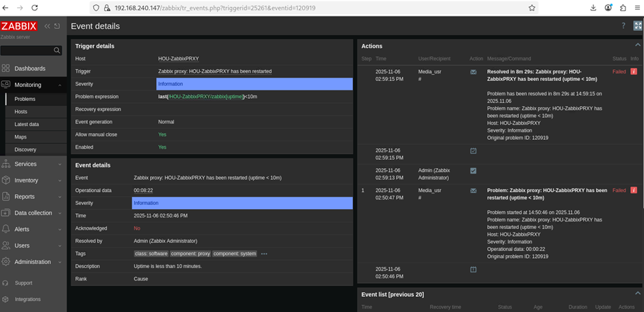Viewport: 644px width, 312px height.
Task: Click the Zabbix logo
Action: pyautogui.click(x=19, y=26)
